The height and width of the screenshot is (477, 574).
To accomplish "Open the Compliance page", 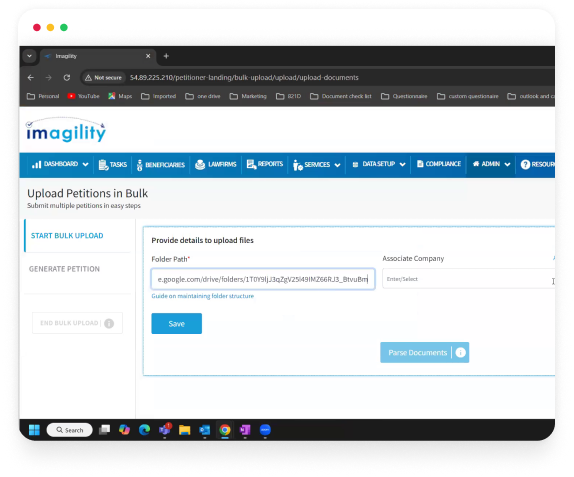I will pos(439,164).
